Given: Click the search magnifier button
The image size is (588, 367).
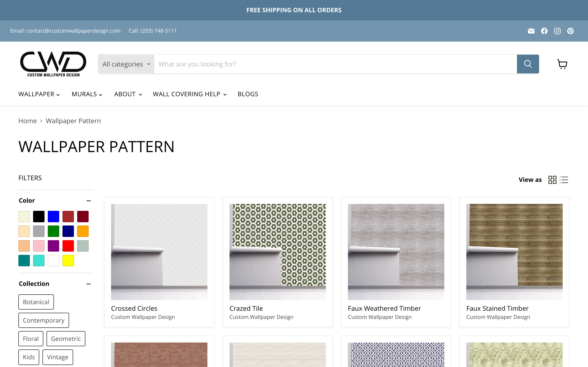Looking at the screenshot, I should (x=528, y=64).
